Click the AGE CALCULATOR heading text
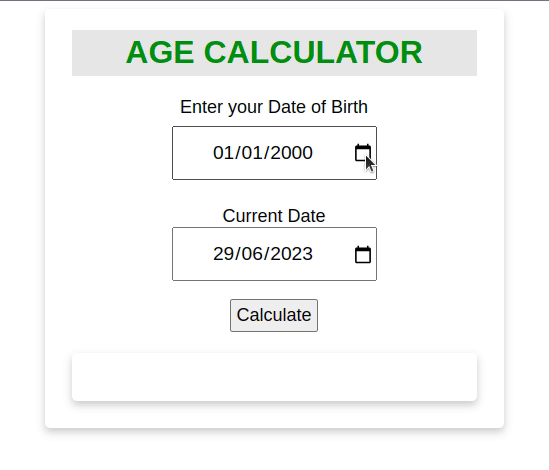The height and width of the screenshot is (470, 549). point(274,53)
